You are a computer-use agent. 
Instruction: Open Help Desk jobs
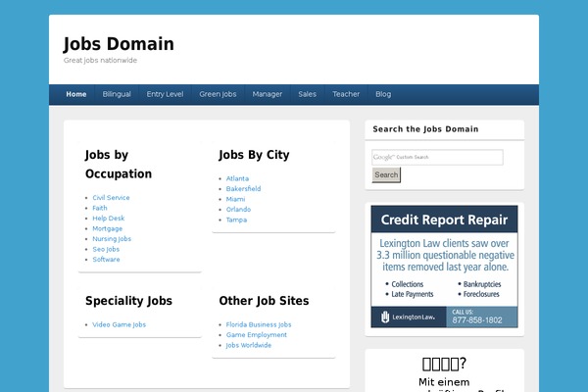109,219
